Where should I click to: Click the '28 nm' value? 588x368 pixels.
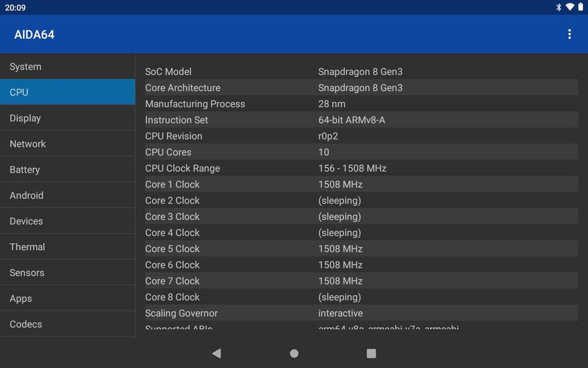[x=332, y=104]
